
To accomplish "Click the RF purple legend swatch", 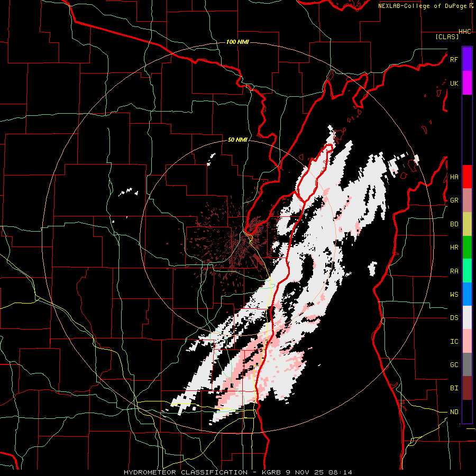I will (467, 59).
